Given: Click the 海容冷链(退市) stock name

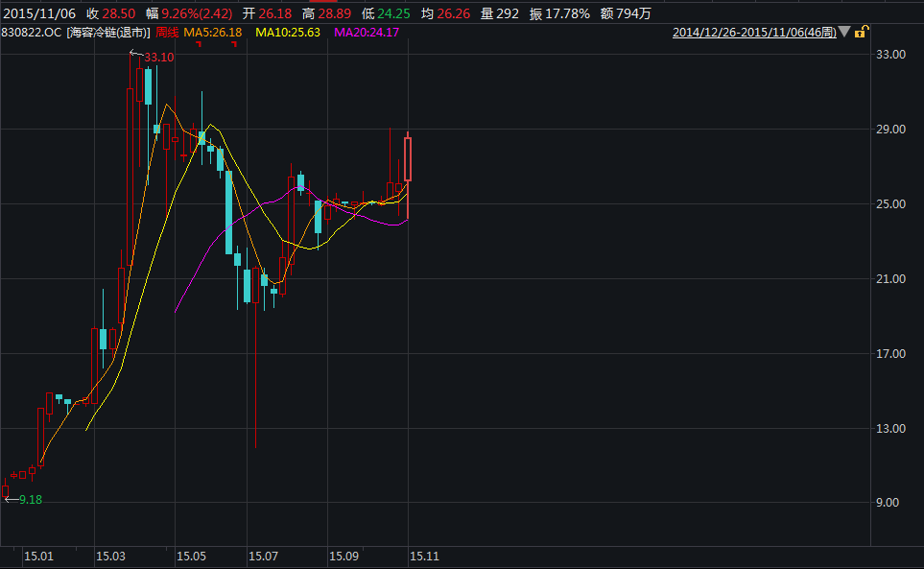Looking at the screenshot, I should tap(108, 33).
